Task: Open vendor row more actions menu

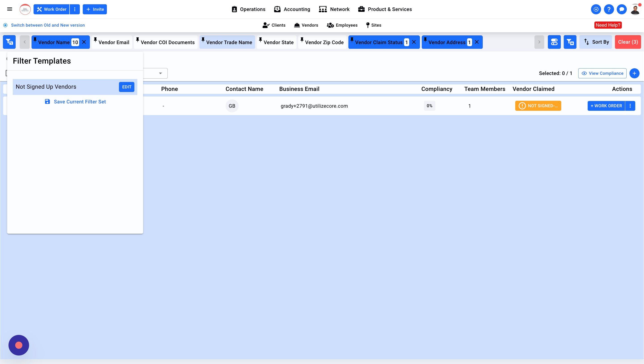Action: pyautogui.click(x=630, y=106)
